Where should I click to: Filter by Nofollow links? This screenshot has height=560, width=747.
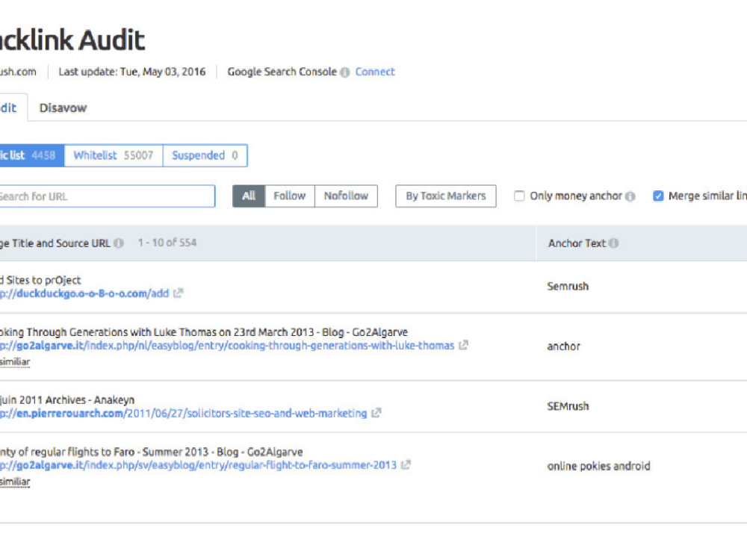click(x=346, y=196)
